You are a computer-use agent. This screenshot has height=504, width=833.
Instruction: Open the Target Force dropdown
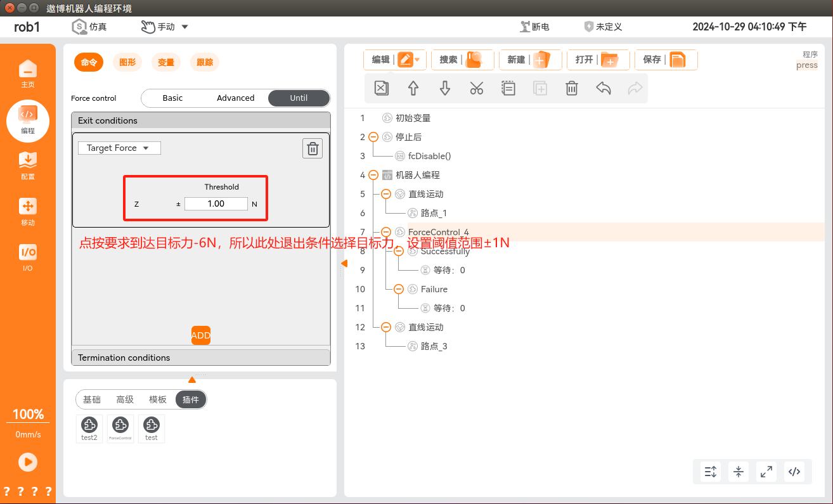tap(119, 148)
